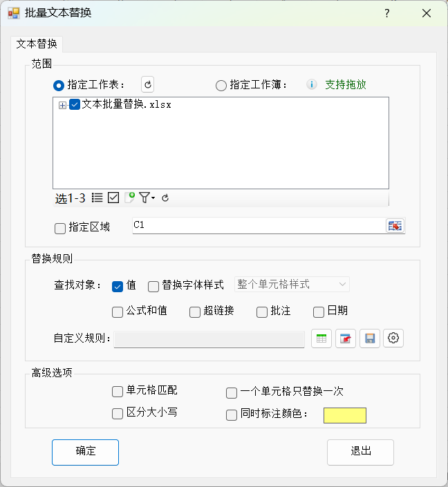Click the list view icon under the file tree
This screenshot has height=487, width=448.
click(97, 198)
